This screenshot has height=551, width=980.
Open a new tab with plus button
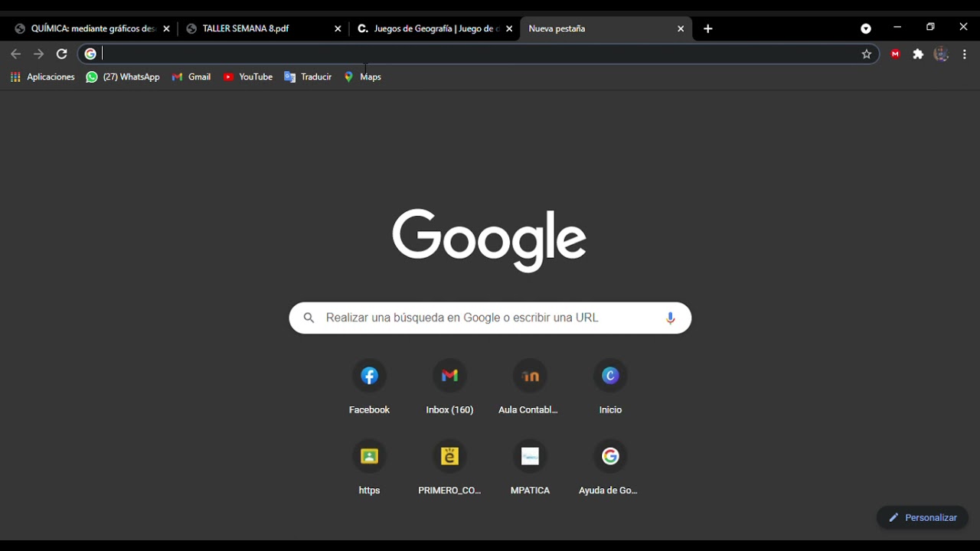[708, 29]
